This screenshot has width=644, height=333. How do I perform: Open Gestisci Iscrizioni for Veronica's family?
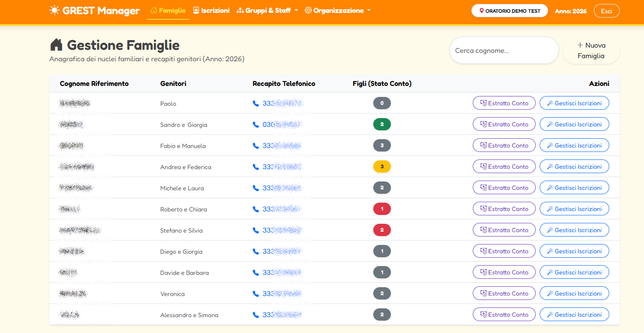pos(574,293)
